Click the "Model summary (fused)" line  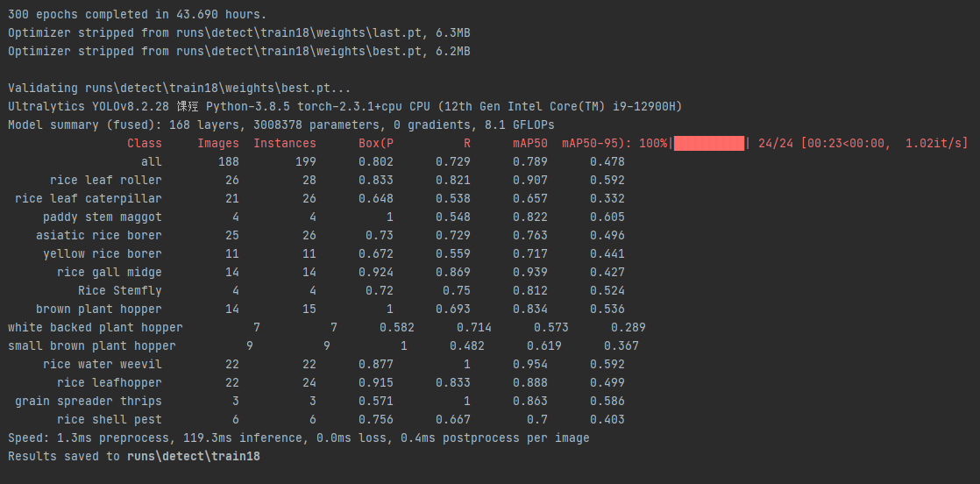coord(281,125)
